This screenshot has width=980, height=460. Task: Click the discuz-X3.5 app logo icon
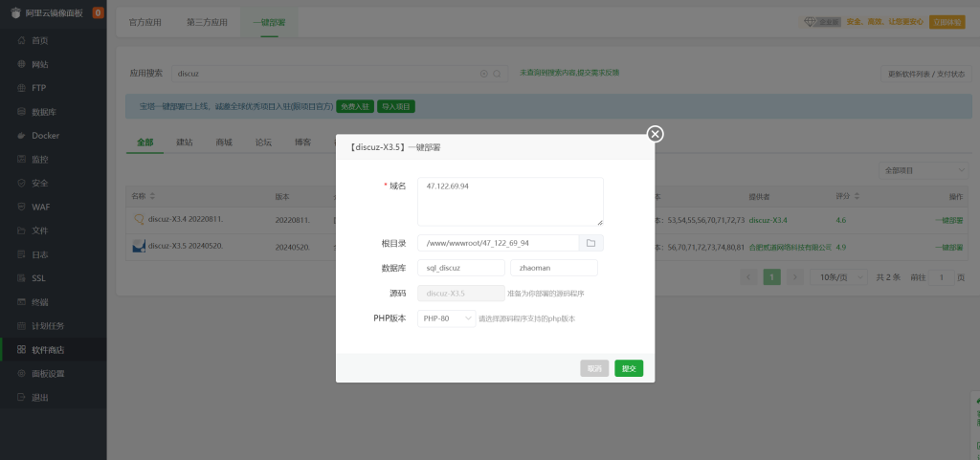click(x=140, y=246)
